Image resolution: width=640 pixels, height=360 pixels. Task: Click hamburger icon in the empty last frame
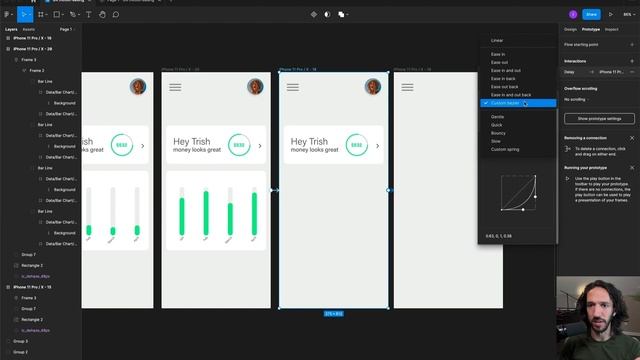pos(407,87)
